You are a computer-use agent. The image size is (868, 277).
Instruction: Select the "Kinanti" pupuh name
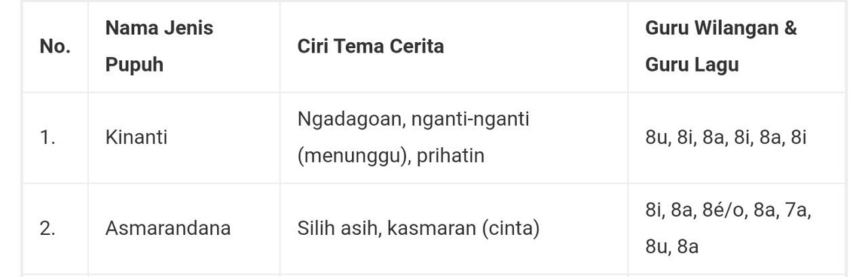[136, 138]
